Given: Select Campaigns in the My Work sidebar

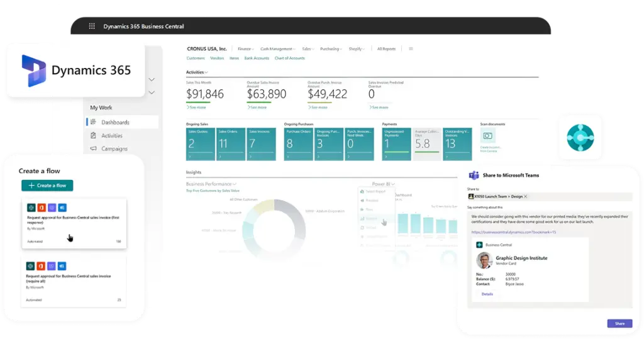Looking at the screenshot, I should pos(114,148).
